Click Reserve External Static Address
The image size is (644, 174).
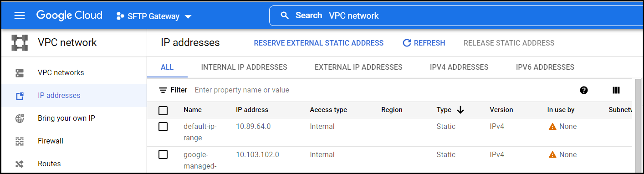(319, 43)
